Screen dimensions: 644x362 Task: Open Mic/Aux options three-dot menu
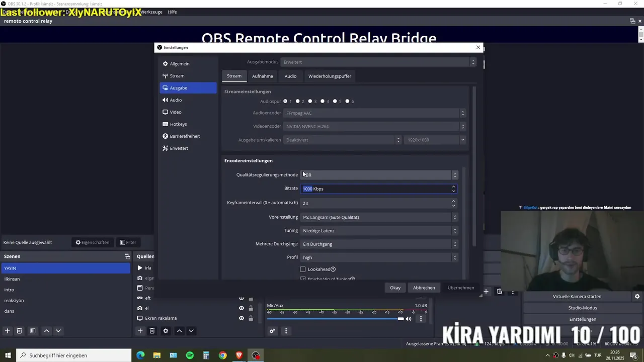click(x=421, y=319)
